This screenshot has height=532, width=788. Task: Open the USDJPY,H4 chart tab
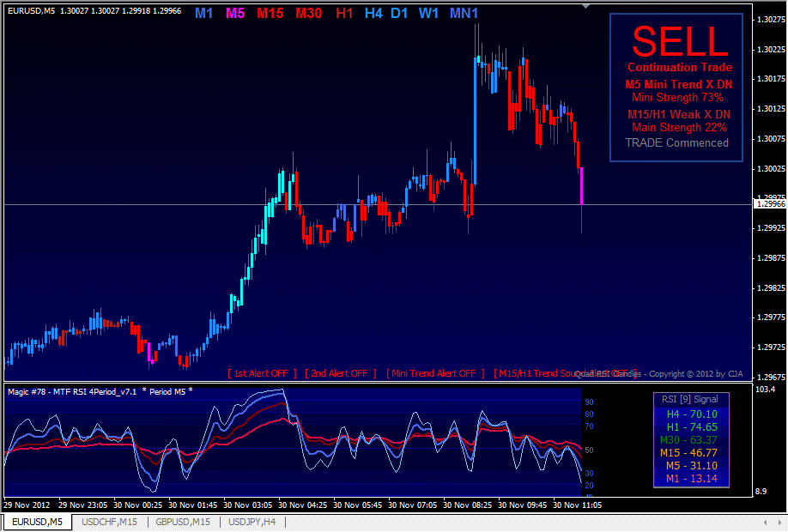(252, 522)
